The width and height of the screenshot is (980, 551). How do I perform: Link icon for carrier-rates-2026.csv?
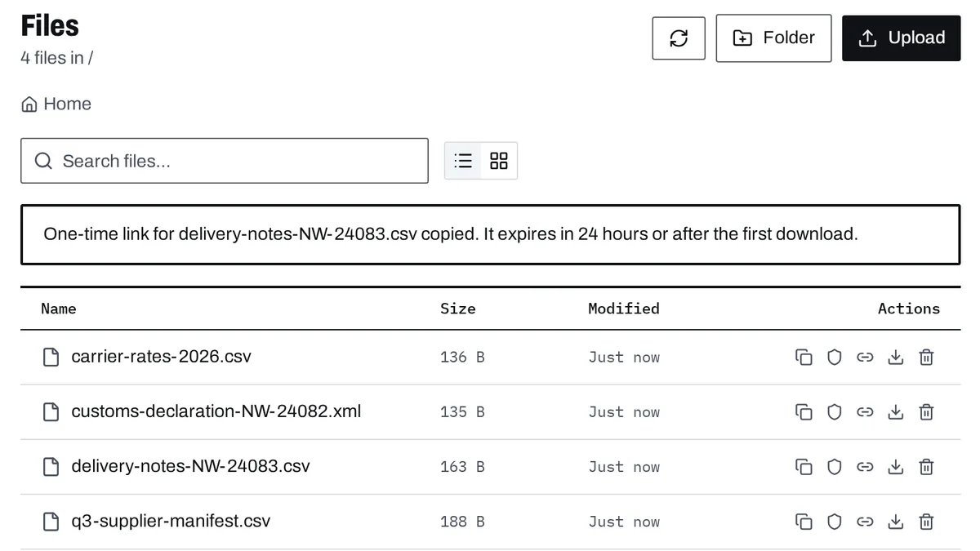click(865, 357)
